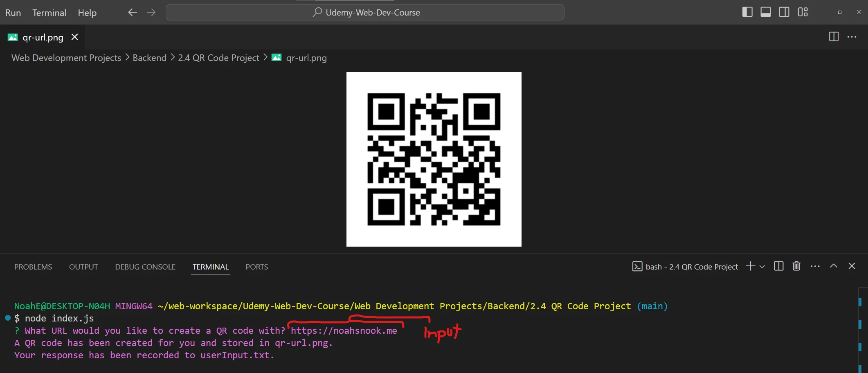Viewport: 868px width, 373px height.
Task: Select the qr-url.png editor tab
Action: pos(43,37)
